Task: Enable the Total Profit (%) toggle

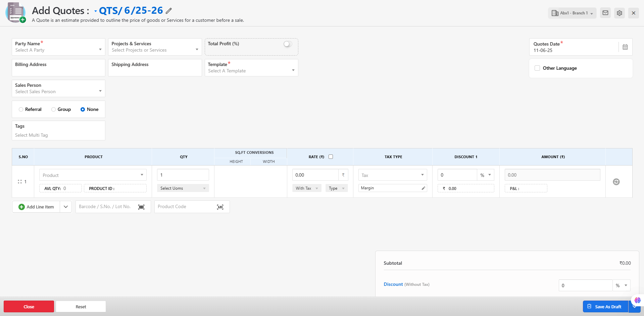Action: (288, 44)
